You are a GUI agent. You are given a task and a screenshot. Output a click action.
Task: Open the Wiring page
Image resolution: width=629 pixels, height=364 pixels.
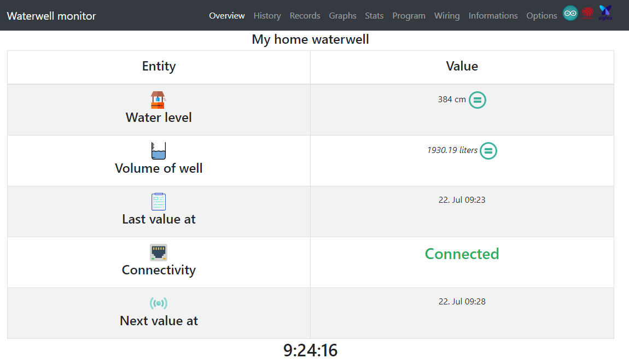pyautogui.click(x=447, y=16)
